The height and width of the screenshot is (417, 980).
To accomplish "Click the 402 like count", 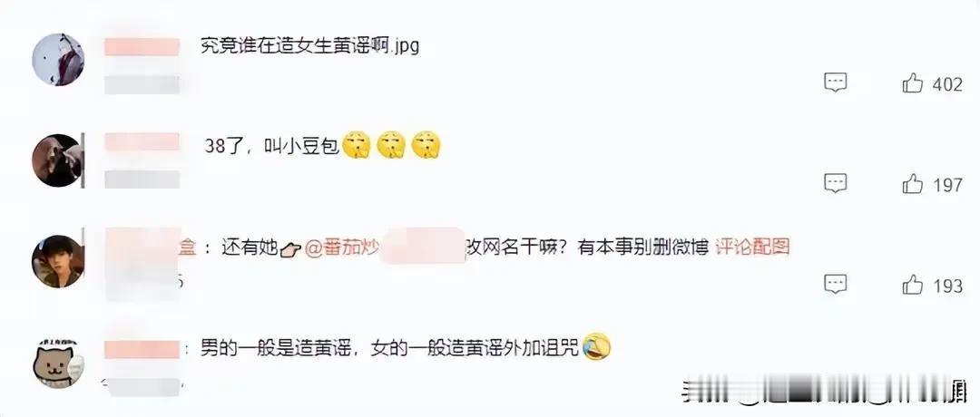I will pyautogui.click(x=947, y=84).
